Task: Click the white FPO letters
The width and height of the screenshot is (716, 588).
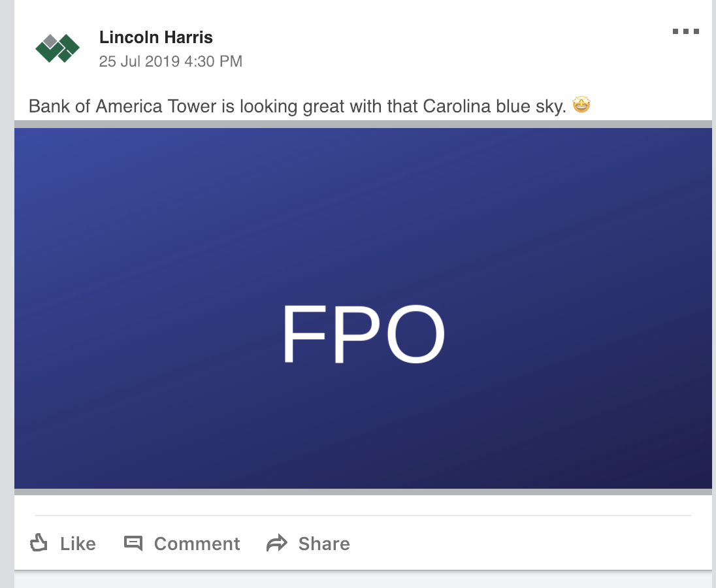Action: 363,336
